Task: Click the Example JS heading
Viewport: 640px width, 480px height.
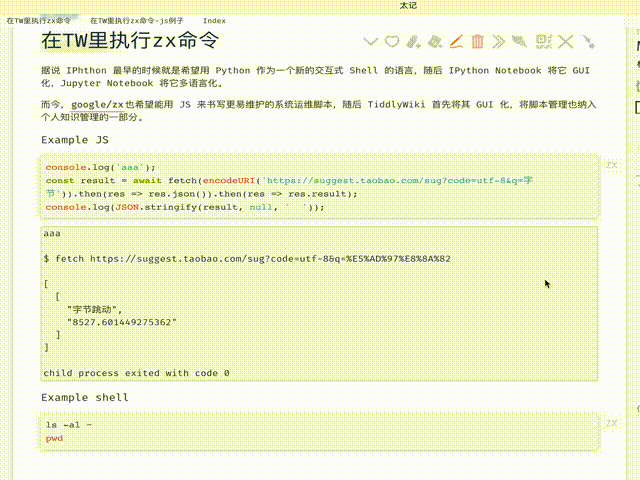Action: point(75,140)
